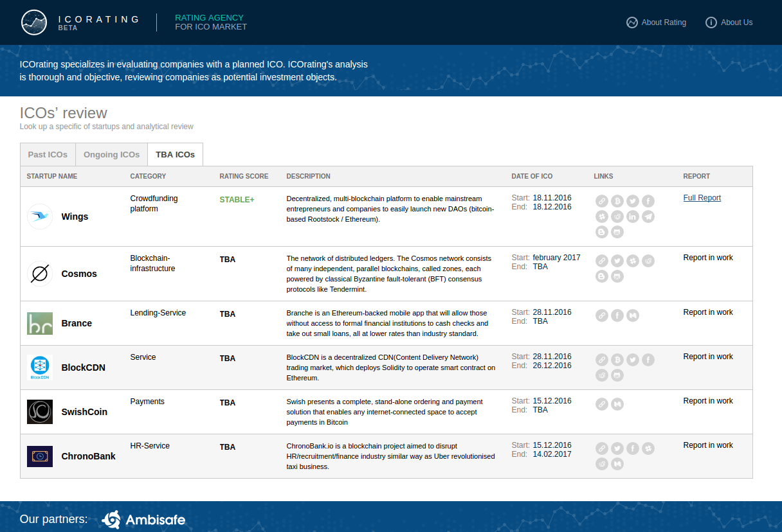Open the ChronoBank website link icon

point(602,448)
